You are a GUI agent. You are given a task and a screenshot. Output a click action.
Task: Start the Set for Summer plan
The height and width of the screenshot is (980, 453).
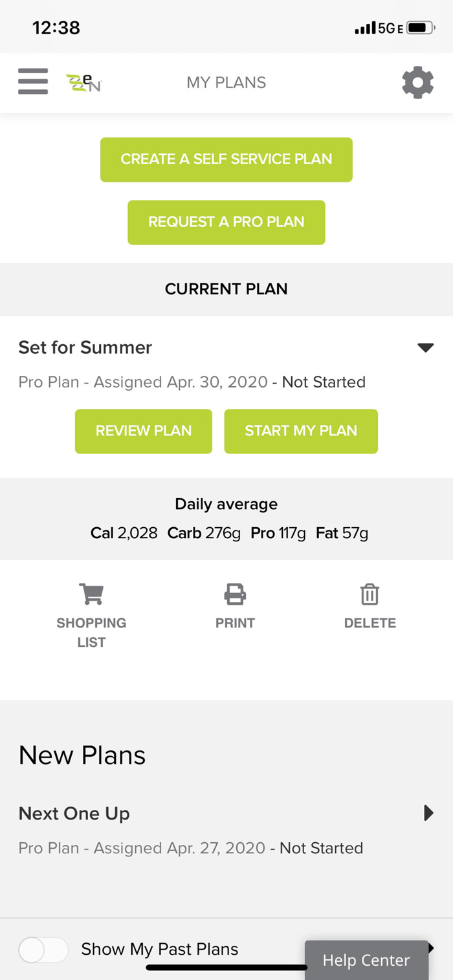click(301, 431)
